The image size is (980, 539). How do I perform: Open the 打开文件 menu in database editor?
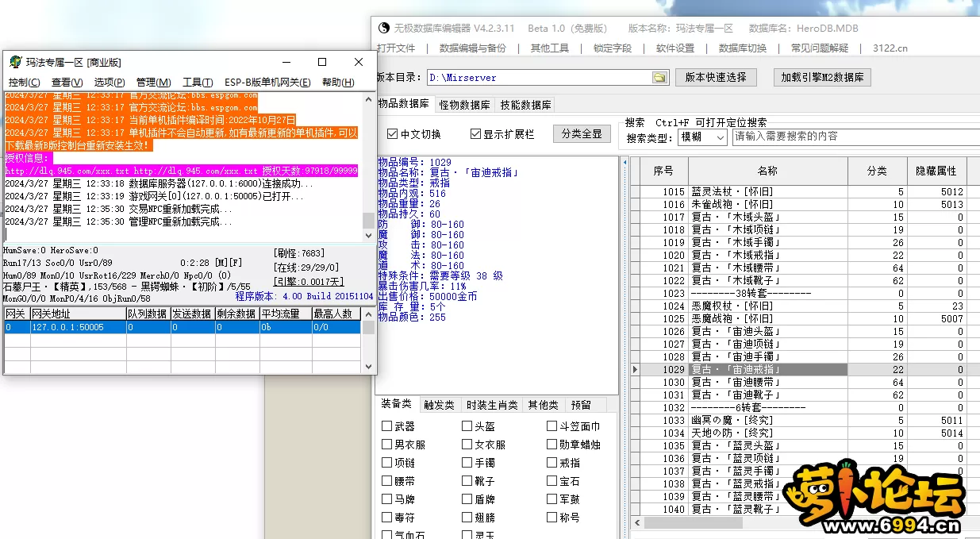click(396, 48)
